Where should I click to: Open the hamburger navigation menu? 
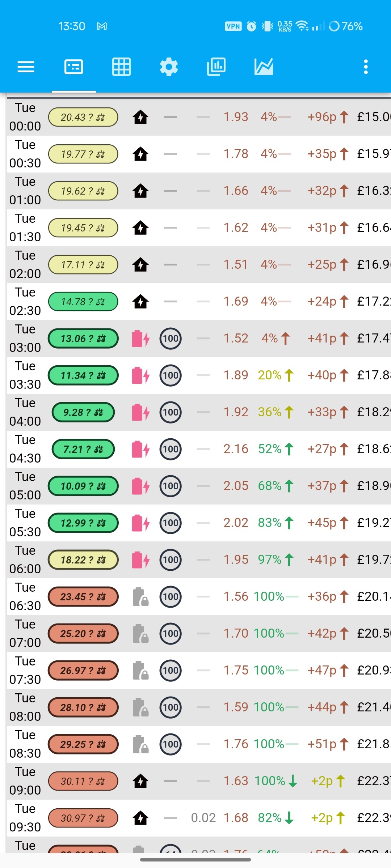pos(26,67)
